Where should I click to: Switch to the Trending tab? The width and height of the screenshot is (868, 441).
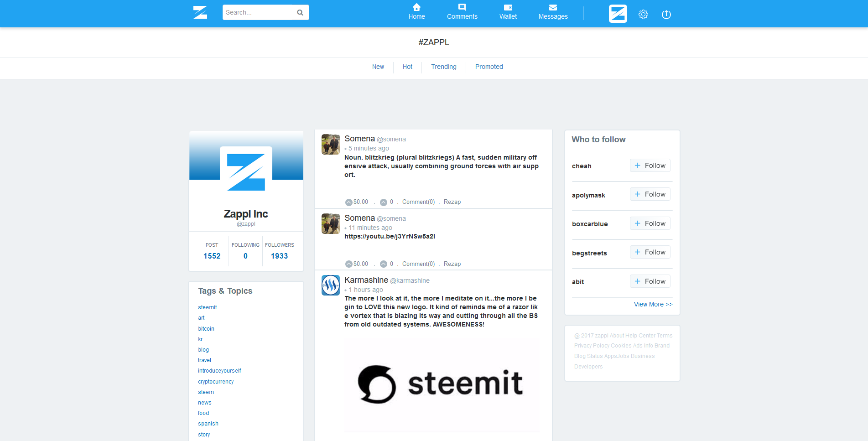444,67
